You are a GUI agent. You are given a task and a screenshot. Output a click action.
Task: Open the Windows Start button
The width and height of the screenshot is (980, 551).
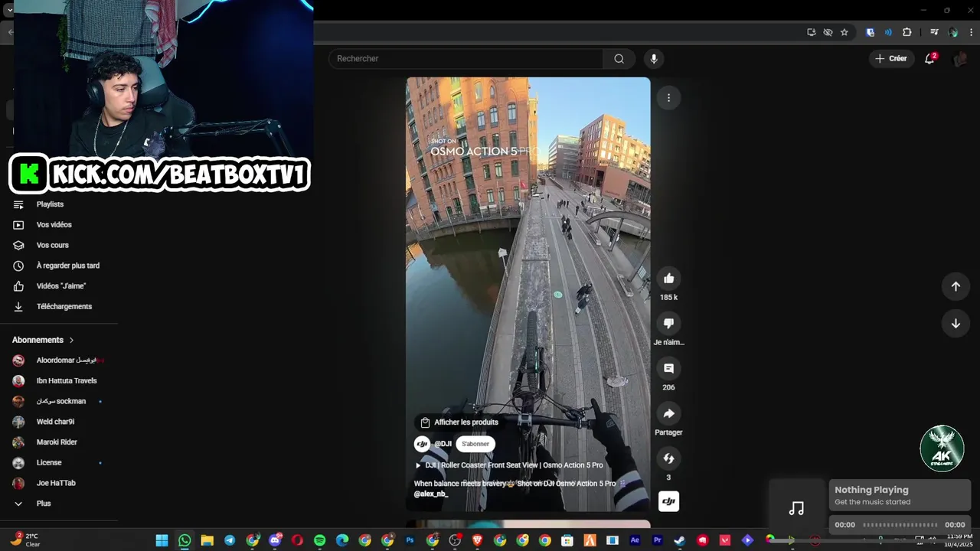[162, 540]
